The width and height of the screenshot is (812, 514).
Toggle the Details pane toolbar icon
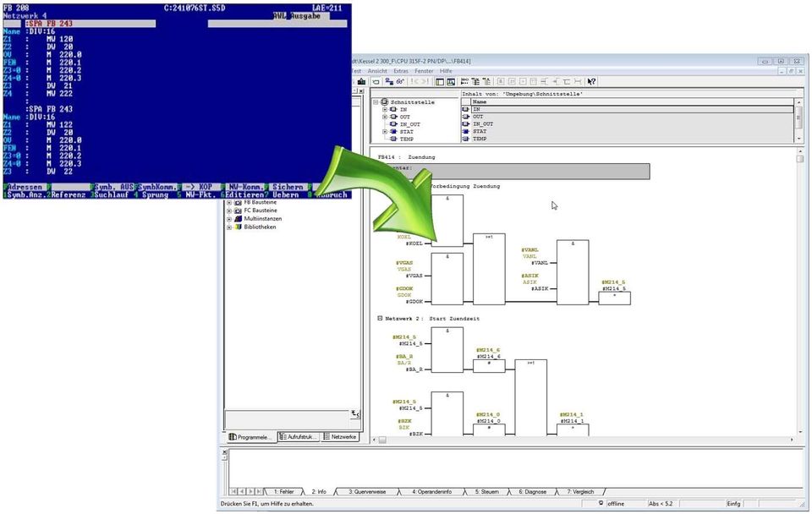point(451,82)
